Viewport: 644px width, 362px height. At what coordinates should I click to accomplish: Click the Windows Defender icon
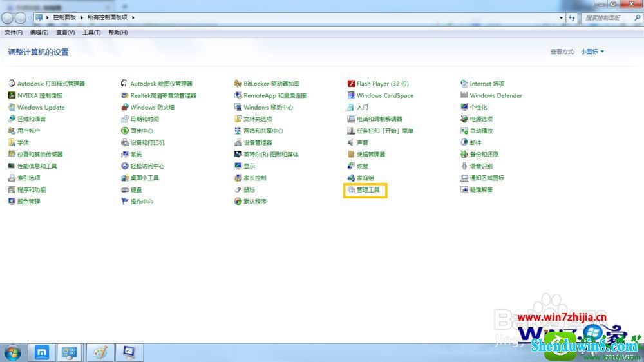tap(464, 95)
